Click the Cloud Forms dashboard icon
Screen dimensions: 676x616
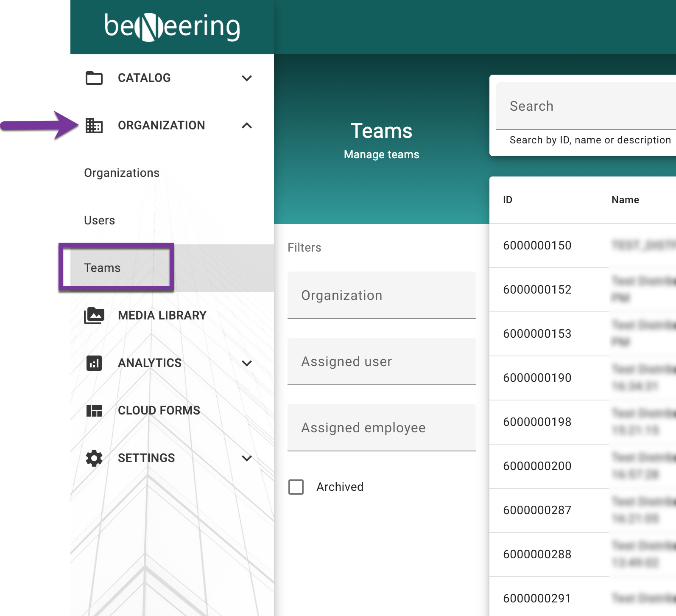(x=94, y=411)
